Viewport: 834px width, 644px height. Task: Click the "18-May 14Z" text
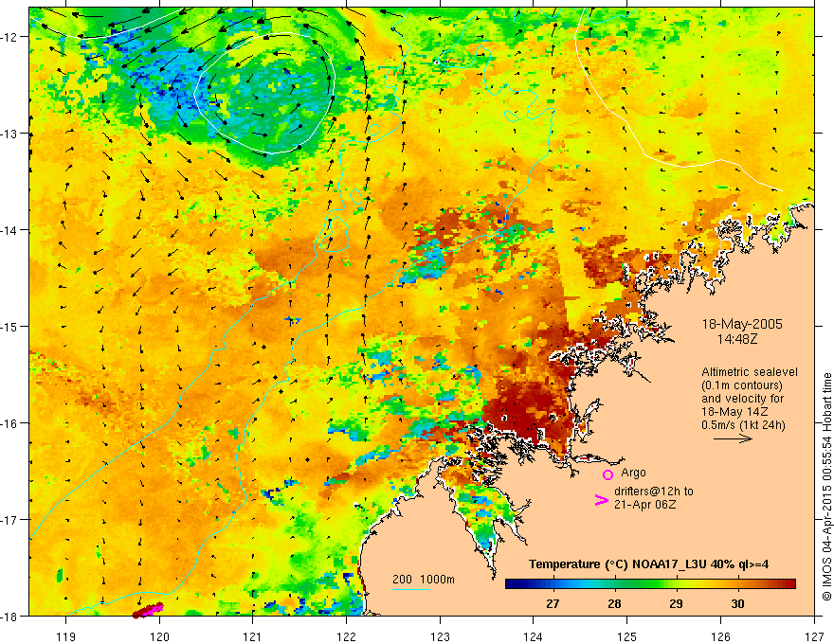[734, 412]
